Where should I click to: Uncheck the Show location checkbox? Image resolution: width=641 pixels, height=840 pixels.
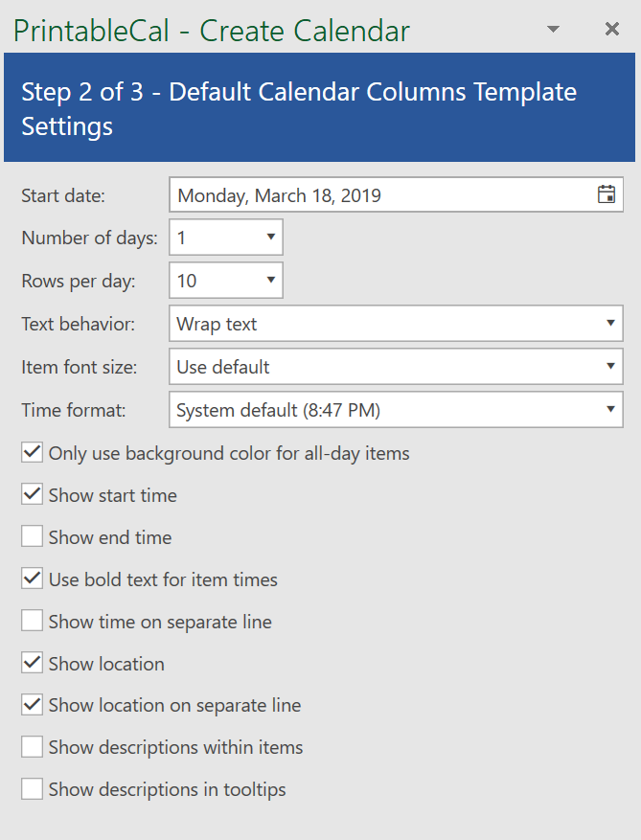tap(33, 664)
